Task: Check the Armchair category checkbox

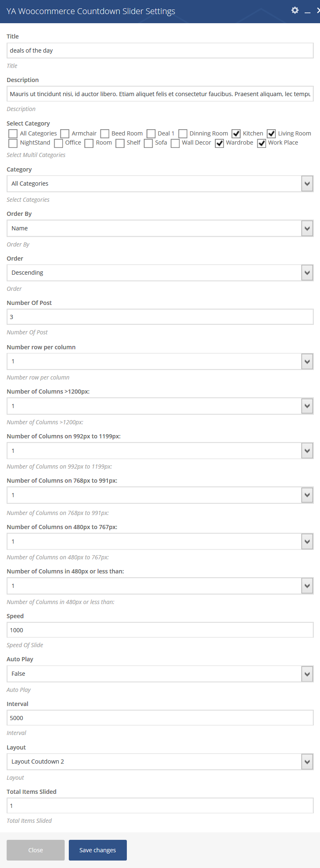Action: (x=65, y=133)
